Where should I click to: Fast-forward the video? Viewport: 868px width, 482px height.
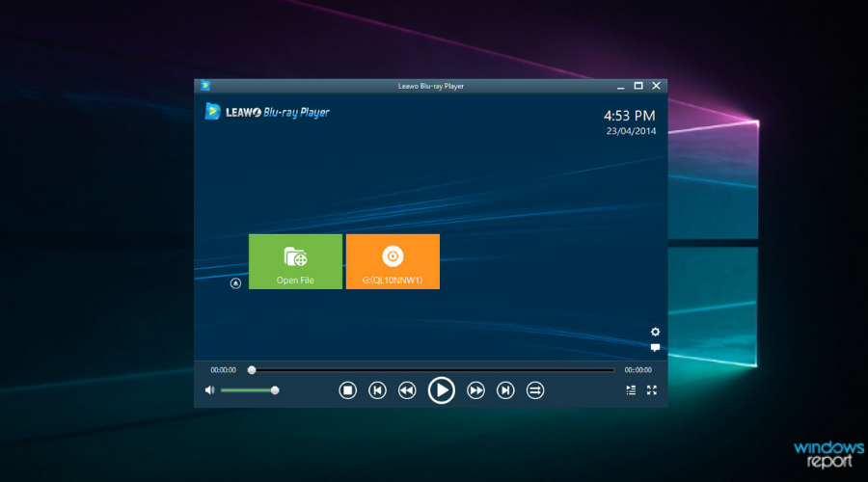pos(475,390)
